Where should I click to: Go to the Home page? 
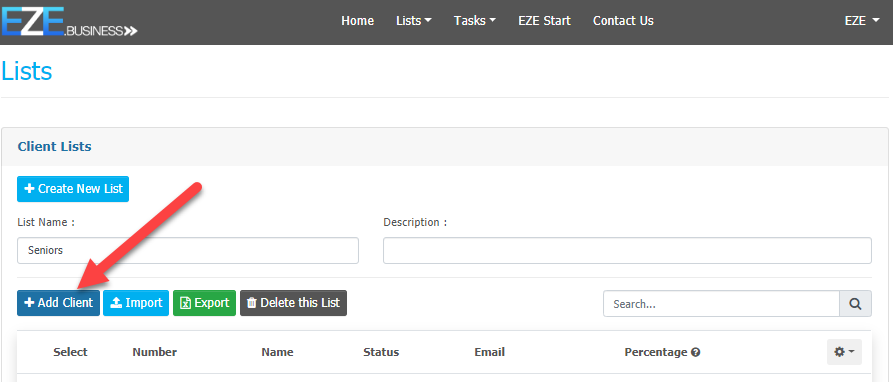point(358,21)
